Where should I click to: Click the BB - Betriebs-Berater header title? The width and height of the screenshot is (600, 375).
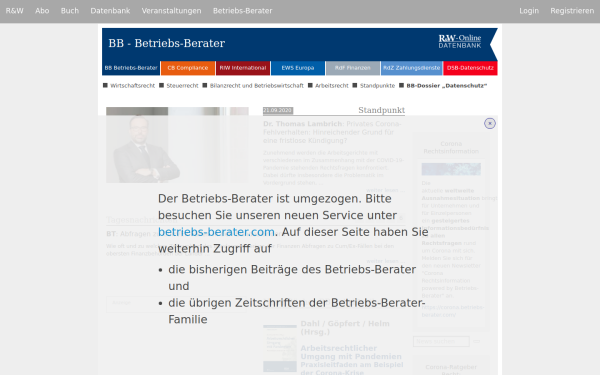pos(167,43)
